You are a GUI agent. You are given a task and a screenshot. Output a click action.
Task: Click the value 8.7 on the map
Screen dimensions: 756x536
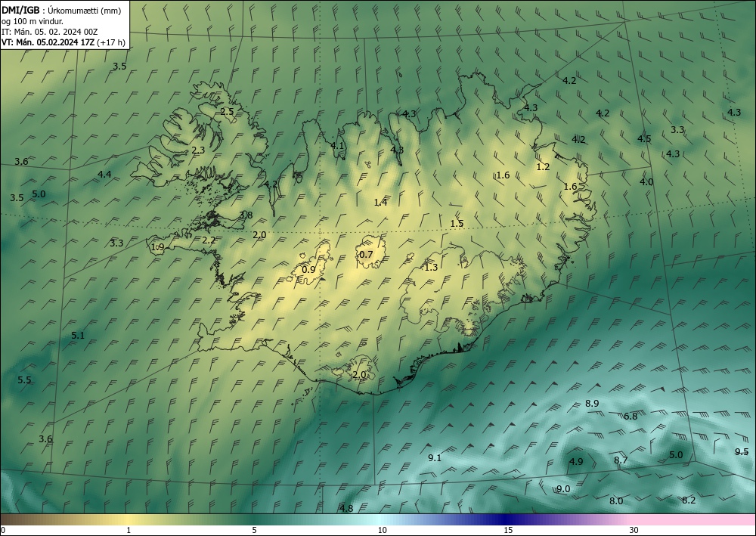click(x=621, y=460)
